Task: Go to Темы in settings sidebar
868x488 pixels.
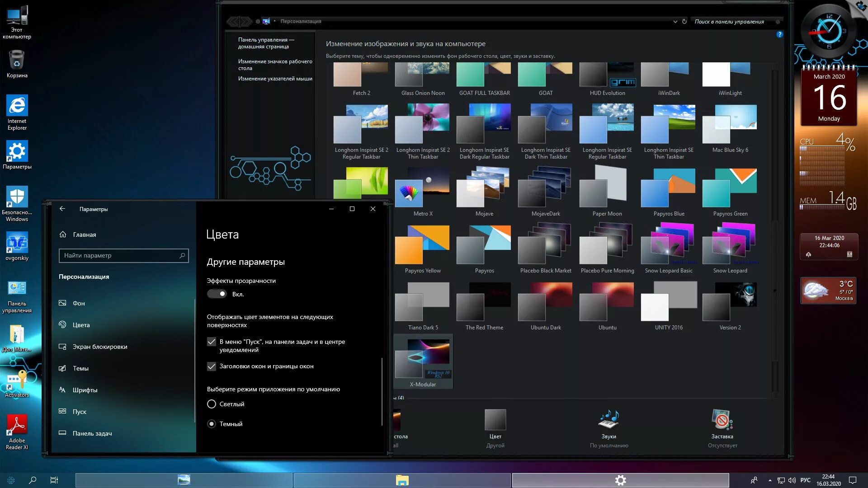Action: pos(80,368)
